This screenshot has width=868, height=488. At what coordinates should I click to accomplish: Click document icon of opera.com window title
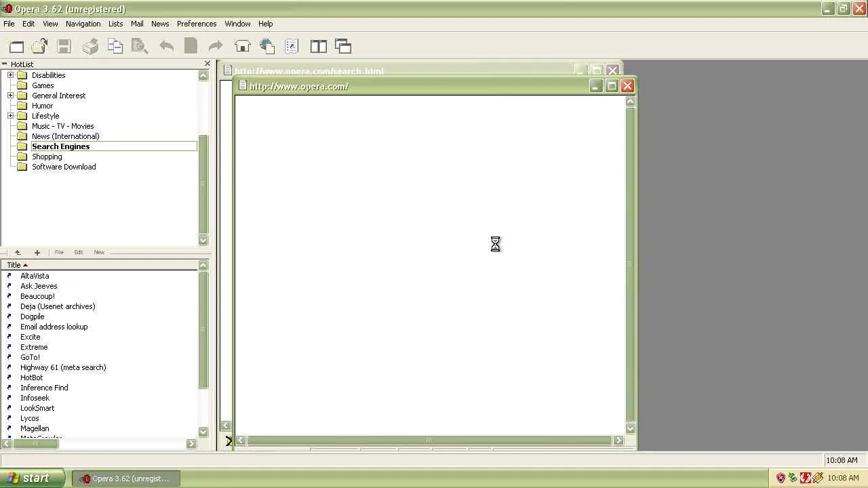(242, 86)
